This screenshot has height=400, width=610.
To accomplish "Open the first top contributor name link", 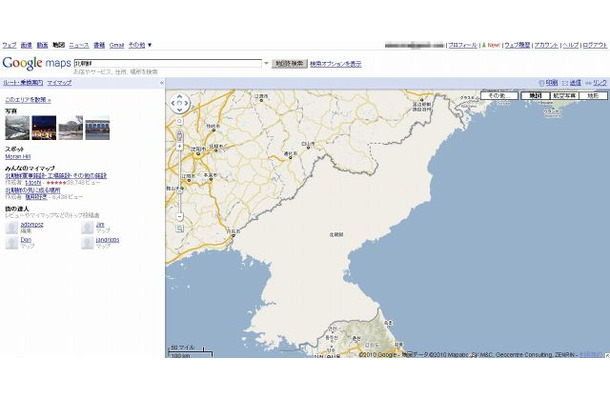I will coord(32,225).
